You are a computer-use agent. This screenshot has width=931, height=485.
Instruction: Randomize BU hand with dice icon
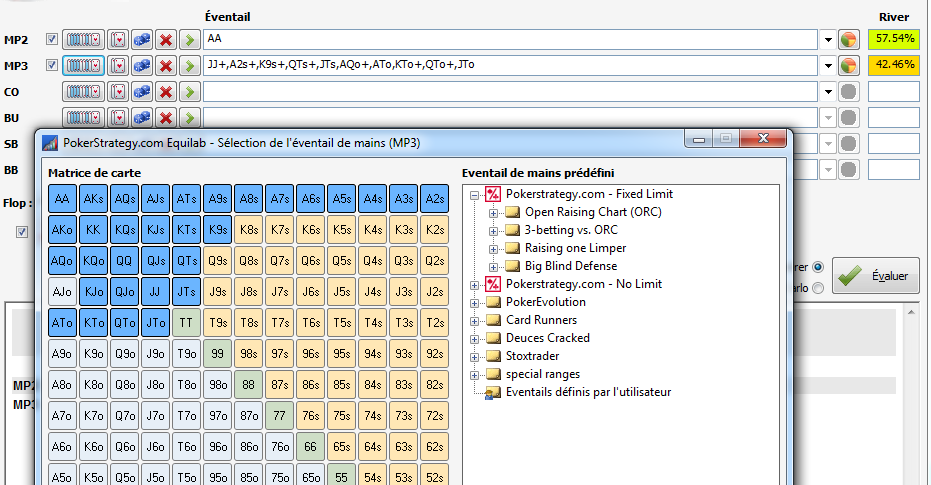142,118
